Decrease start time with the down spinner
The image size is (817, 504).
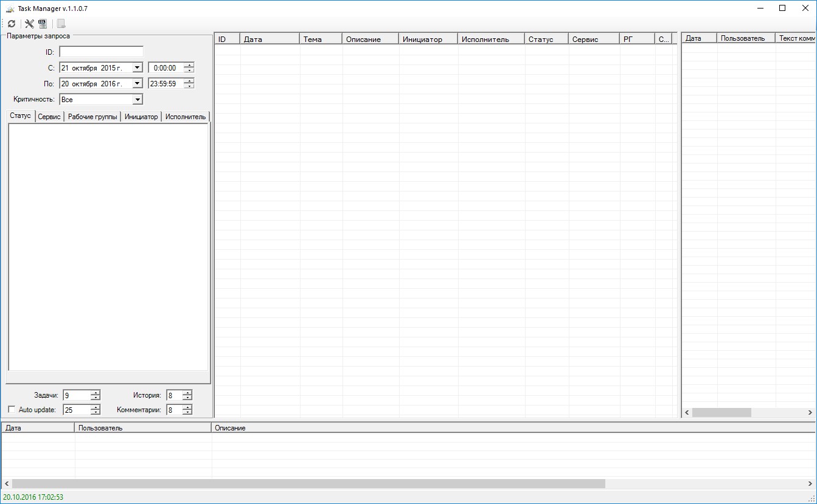point(189,71)
